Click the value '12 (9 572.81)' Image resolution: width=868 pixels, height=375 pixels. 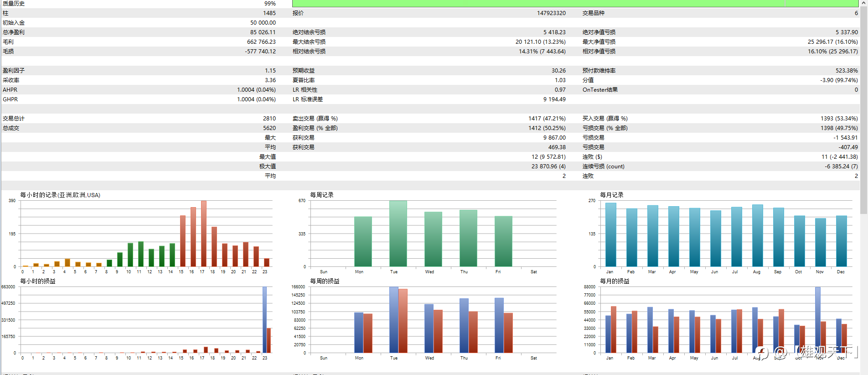(548, 156)
